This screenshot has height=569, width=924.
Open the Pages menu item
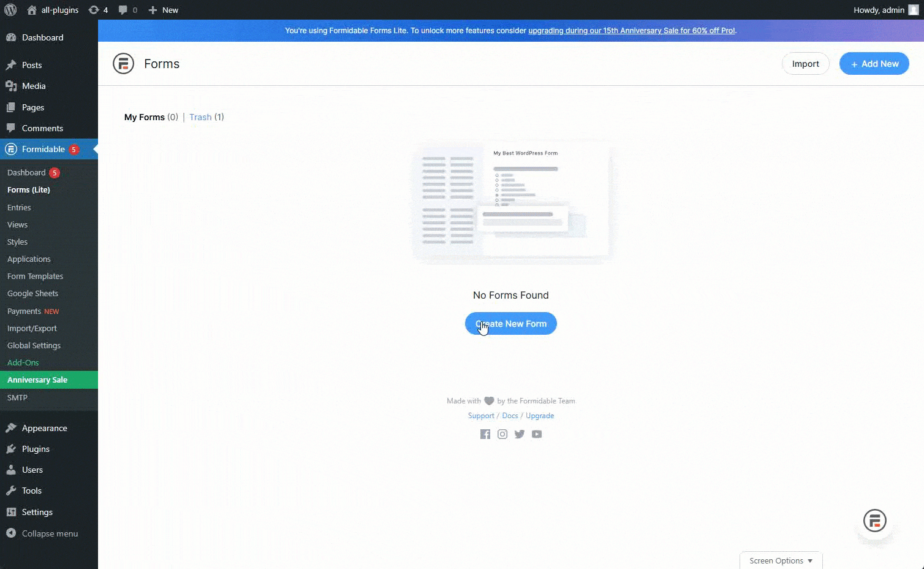click(49, 107)
